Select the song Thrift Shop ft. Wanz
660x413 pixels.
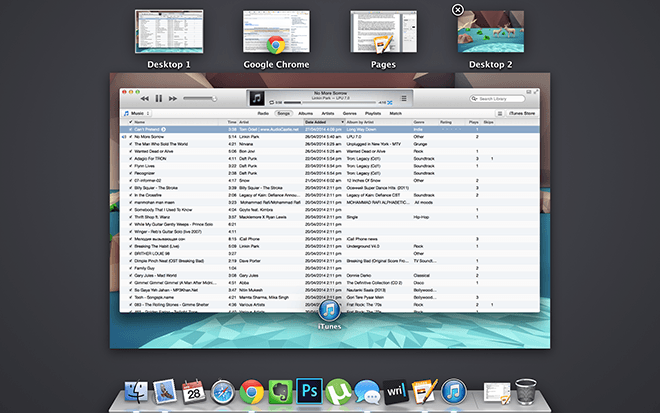pos(330,217)
